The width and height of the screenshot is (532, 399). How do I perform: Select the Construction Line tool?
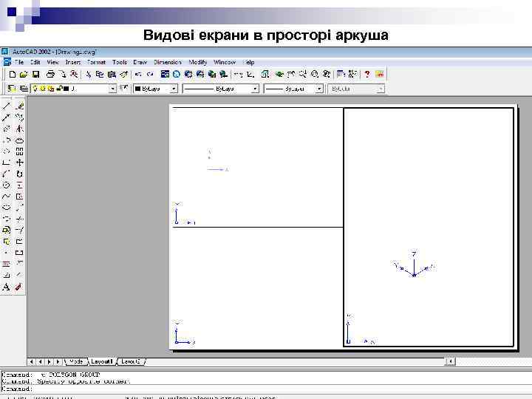[7, 117]
